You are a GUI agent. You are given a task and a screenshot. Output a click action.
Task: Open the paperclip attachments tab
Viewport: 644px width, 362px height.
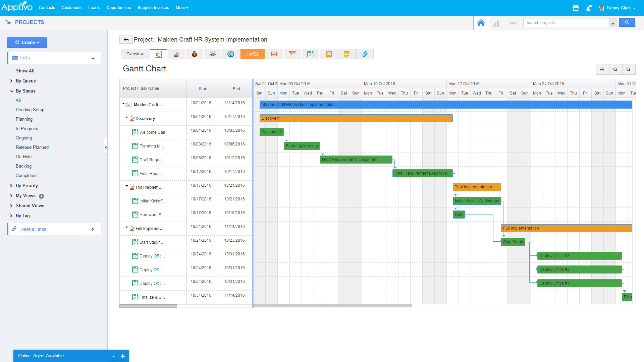coord(365,54)
